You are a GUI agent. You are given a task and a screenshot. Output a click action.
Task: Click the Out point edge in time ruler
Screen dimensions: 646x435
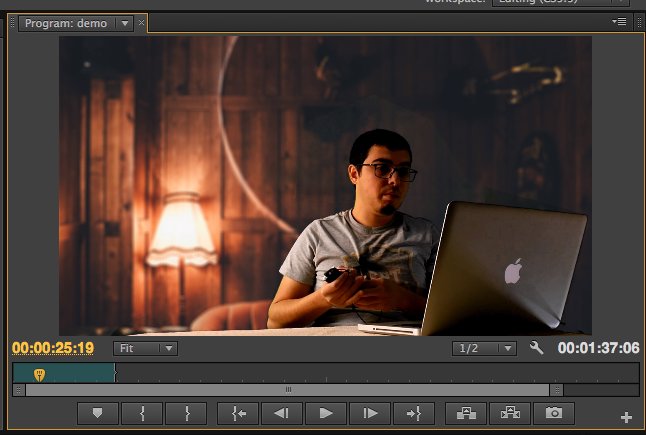click(115, 373)
